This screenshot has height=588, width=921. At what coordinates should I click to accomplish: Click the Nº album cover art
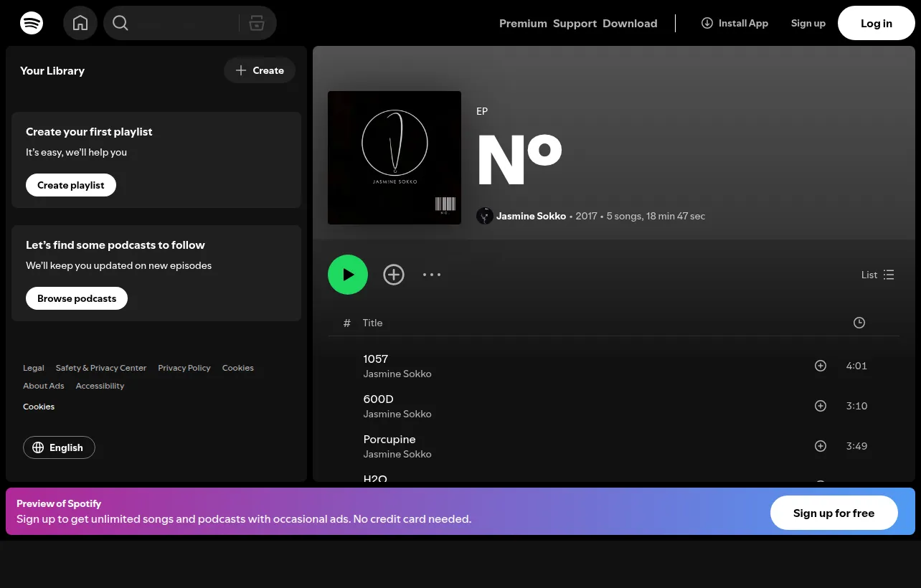(x=395, y=158)
